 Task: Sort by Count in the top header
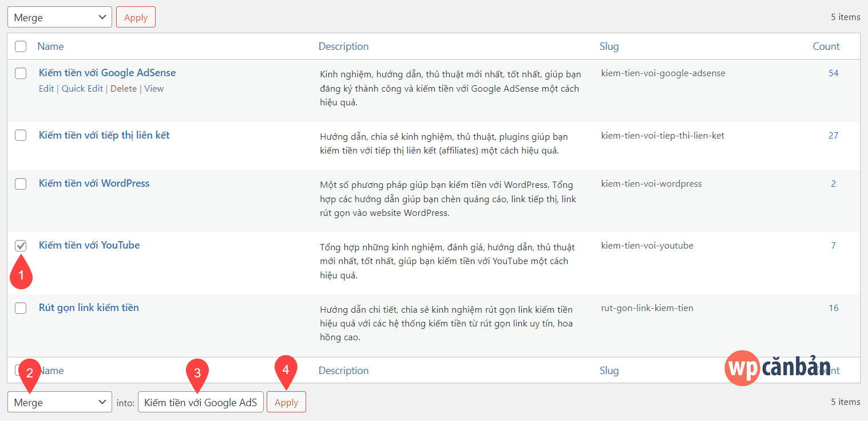click(x=826, y=46)
